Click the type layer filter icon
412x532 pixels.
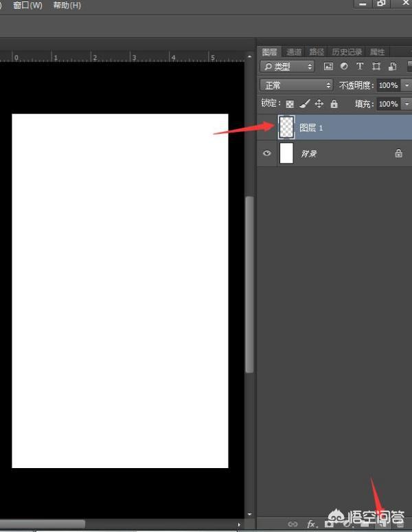[x=360, y=67]
